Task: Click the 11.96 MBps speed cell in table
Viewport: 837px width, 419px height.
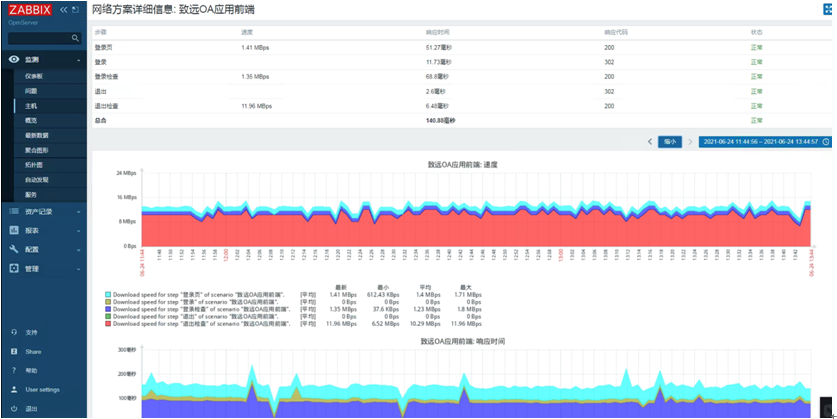Action: (x=257, y=106)
